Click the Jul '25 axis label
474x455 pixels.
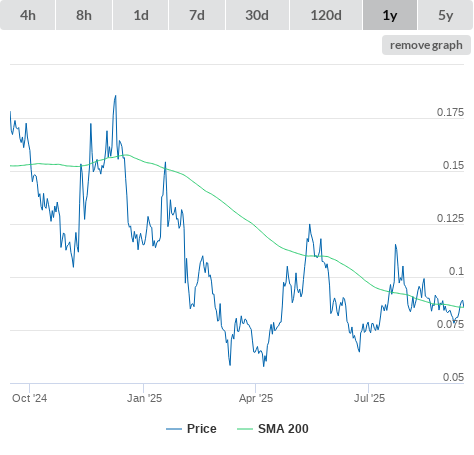[369, 398]
